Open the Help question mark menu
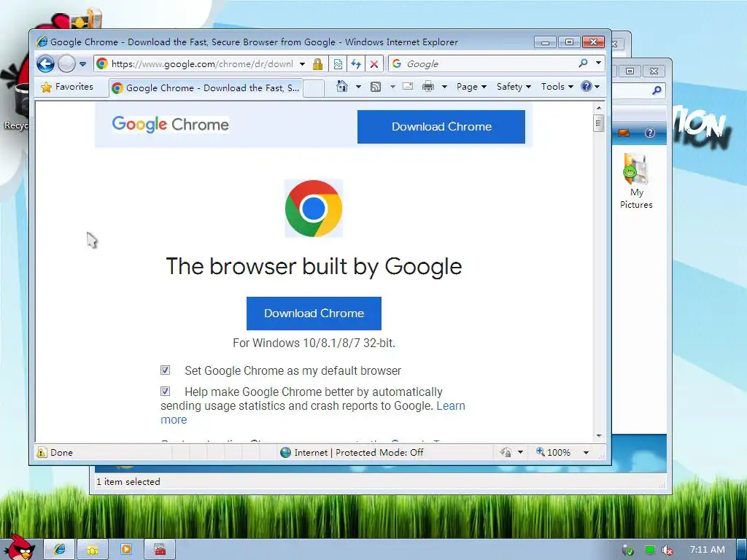The height and width of the screenshot is (560, 747). click(589, 87)
